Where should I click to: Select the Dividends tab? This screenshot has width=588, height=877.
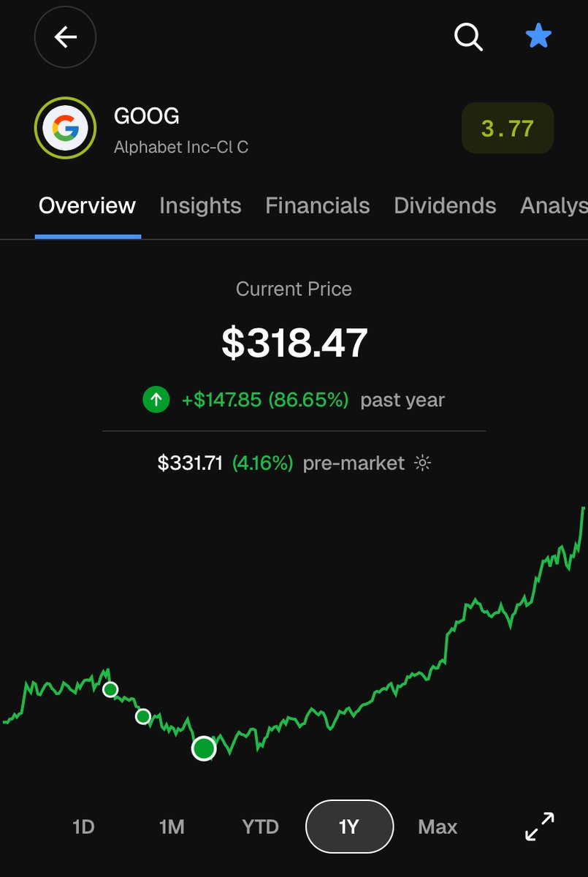coord(445,205)
